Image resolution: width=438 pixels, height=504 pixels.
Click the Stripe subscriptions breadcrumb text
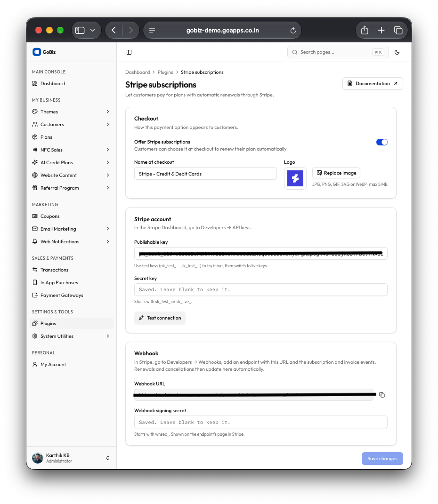click(202, 72)
